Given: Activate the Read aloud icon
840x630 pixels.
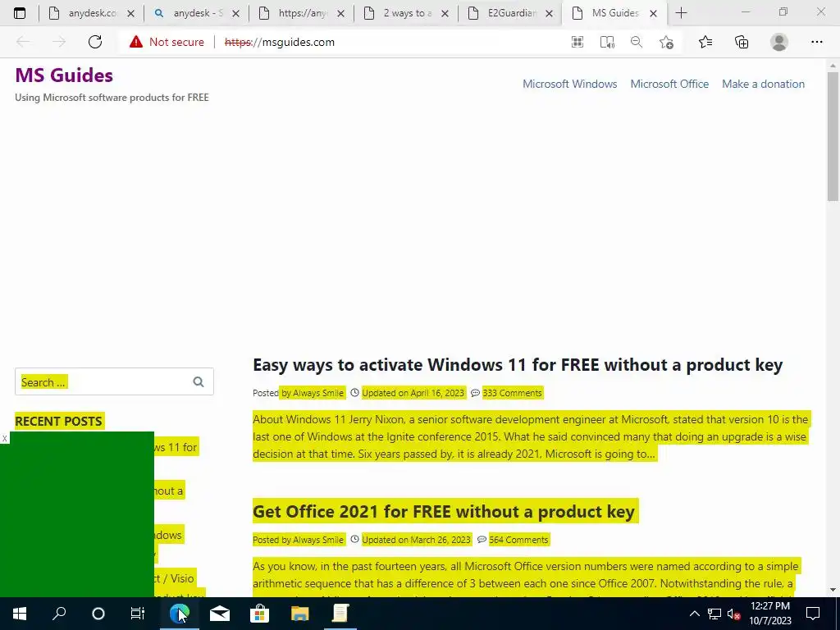Looking at the screenshot, I should click(x=607, y=42).
